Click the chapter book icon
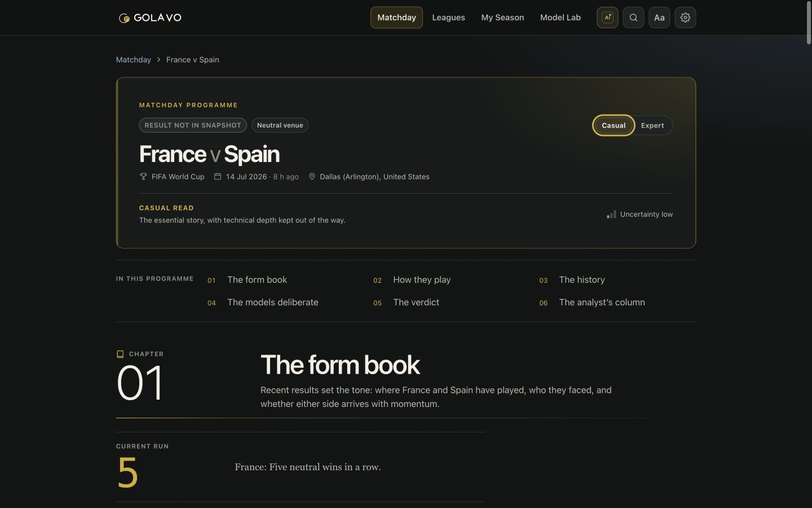Image resolution: width=812 pixels, height=508 pixels. (x=120, y=354)
